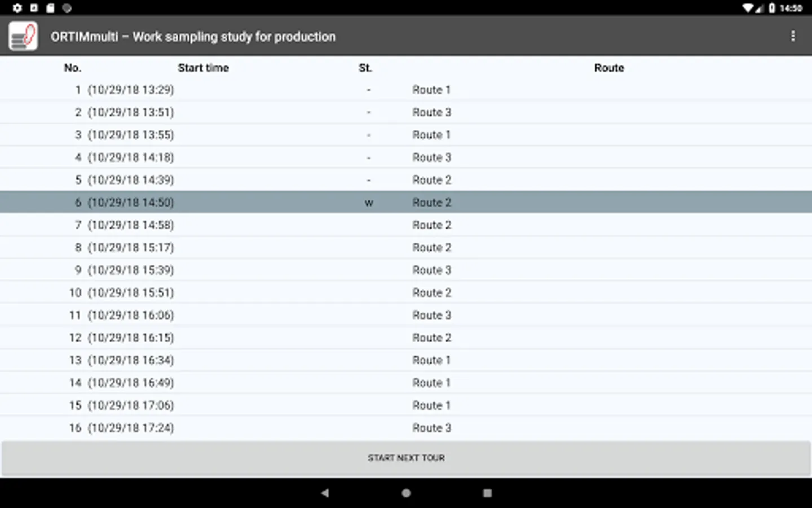Tap the Wi-Fi signal status icon
The height and width of the screenshot is (508, 812).
(748, 8)
